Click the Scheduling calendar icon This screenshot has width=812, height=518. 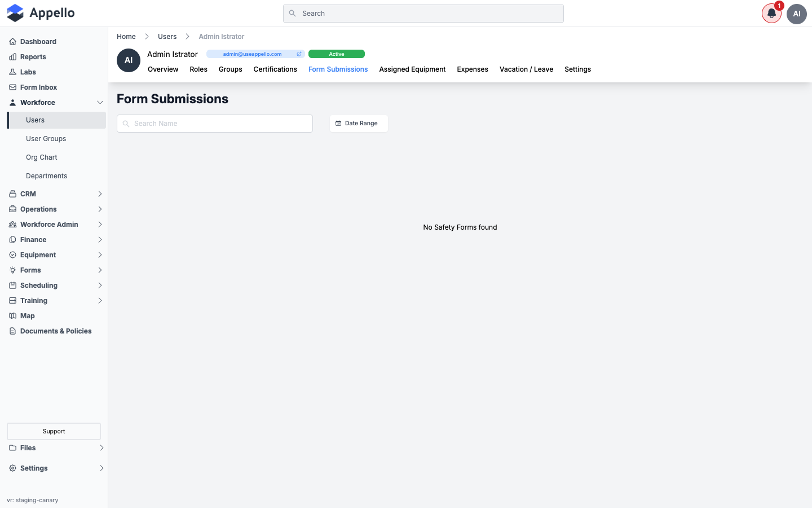[12, 286]
